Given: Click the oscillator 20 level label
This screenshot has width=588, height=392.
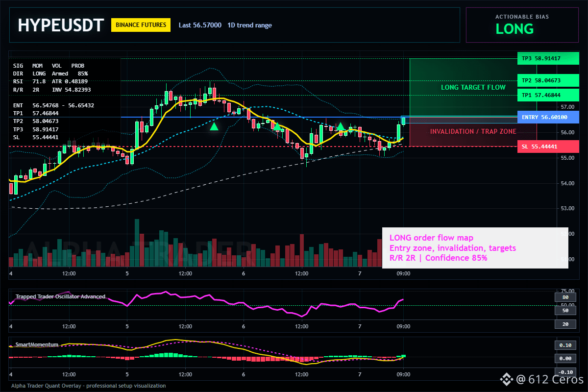Looking at the screenshot, I should point(565,324).
